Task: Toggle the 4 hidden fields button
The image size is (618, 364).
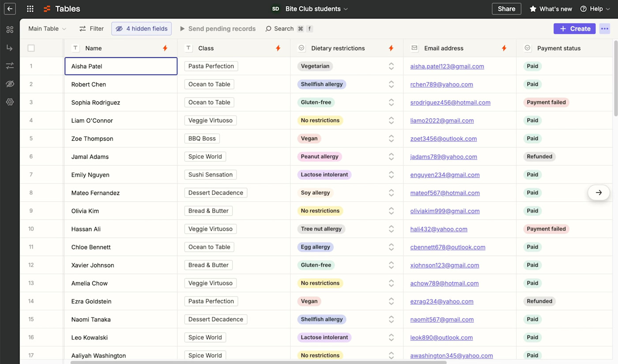Action: pos(141,29)
